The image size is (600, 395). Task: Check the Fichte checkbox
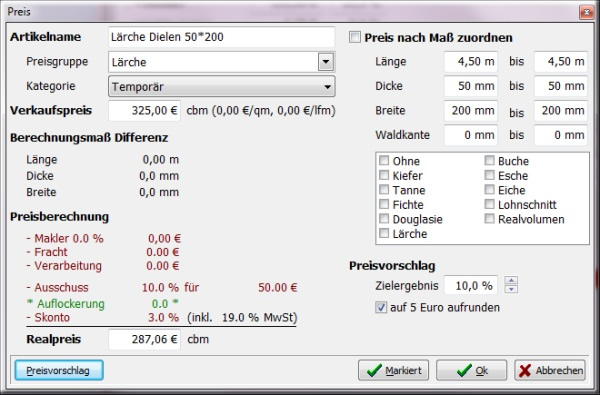pyautogui.click(x=384, y=204)
